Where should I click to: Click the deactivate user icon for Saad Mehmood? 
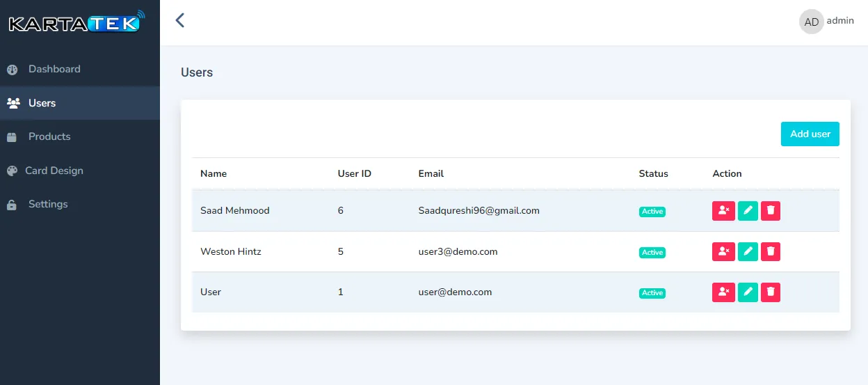pos(723,211)
